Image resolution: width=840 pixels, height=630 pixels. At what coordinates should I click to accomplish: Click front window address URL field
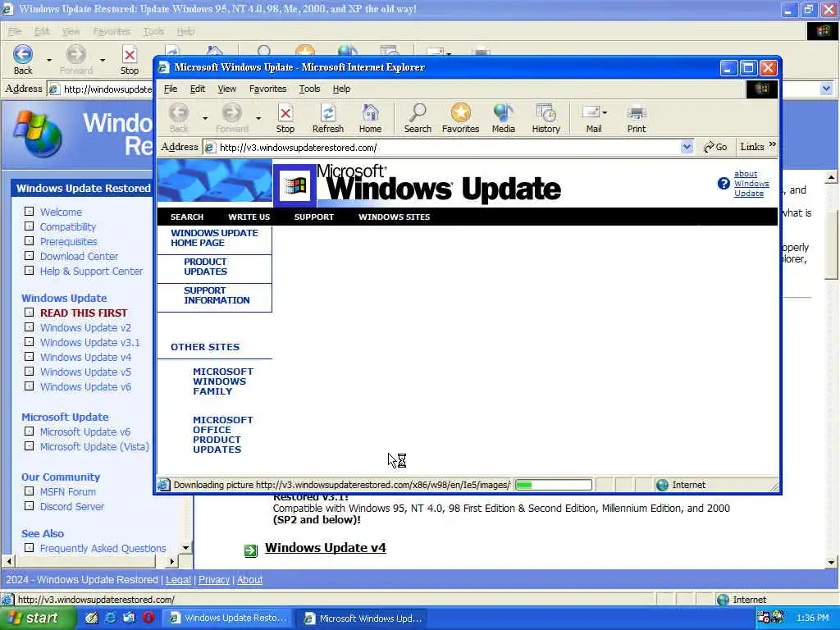pos(447,148)
